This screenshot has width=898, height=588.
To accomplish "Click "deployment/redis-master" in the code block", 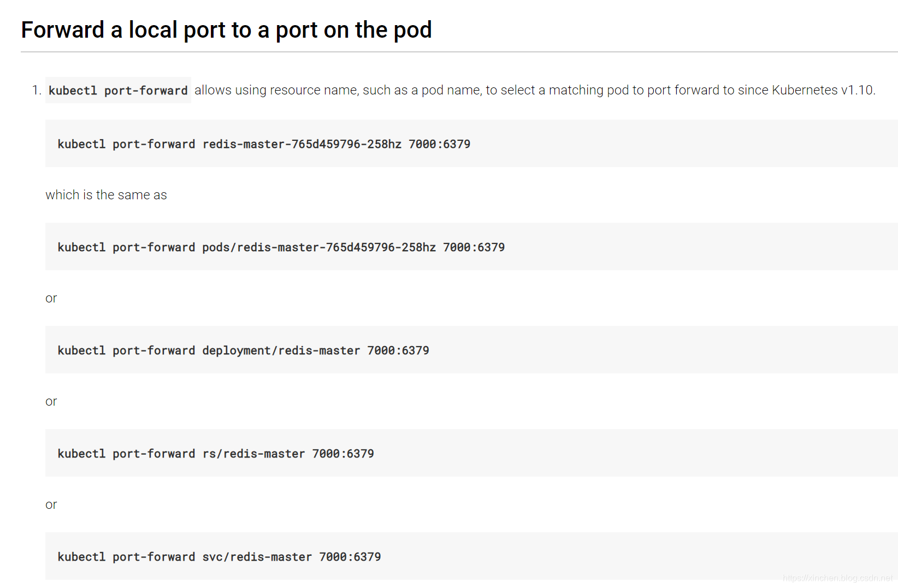I will pyautogui.click(x=281, y=351).
